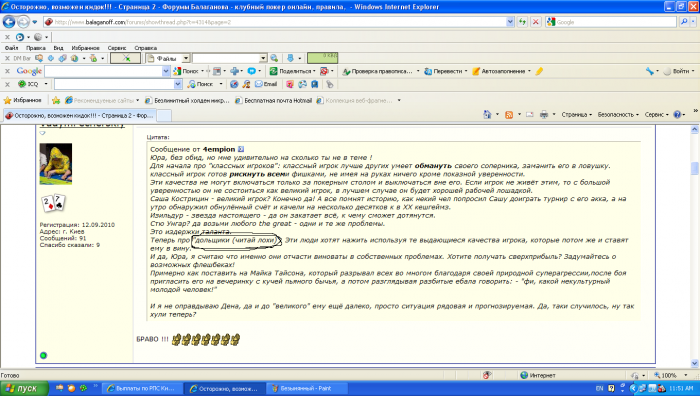Click the Google toolbar popup blocker icon

[x=325, y=71]
